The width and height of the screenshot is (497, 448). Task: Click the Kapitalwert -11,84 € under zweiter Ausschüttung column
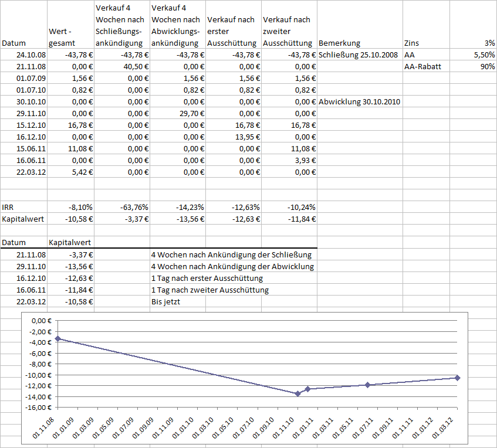point(289,219)
